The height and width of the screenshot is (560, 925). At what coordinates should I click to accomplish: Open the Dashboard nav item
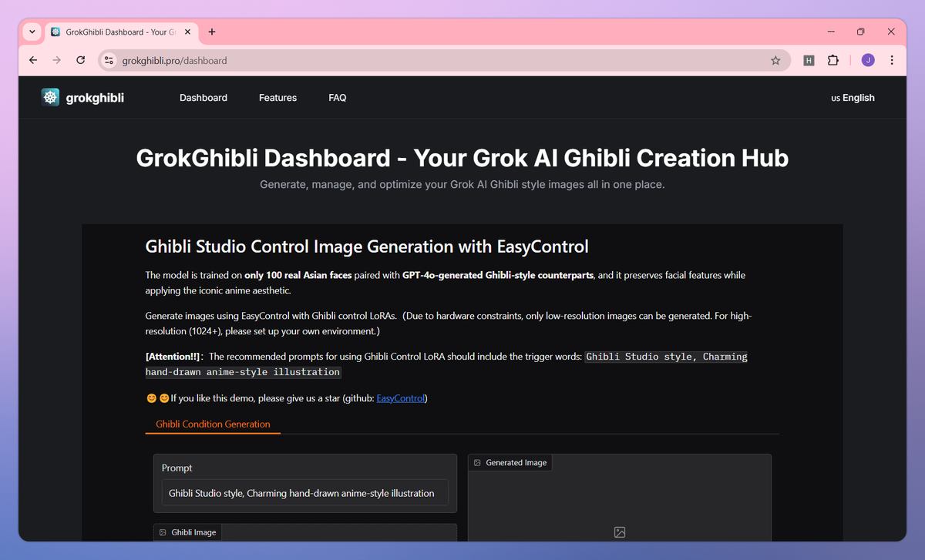coord(203,98)
